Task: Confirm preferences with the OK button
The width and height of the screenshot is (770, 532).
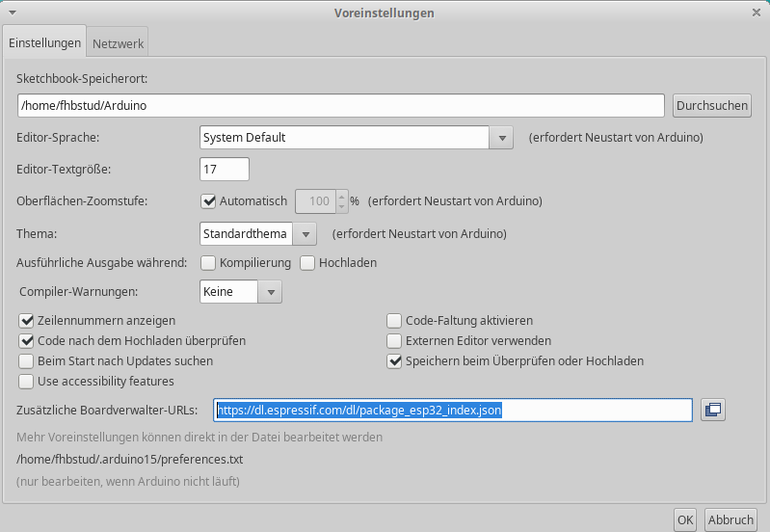Action: click(684, 519)
